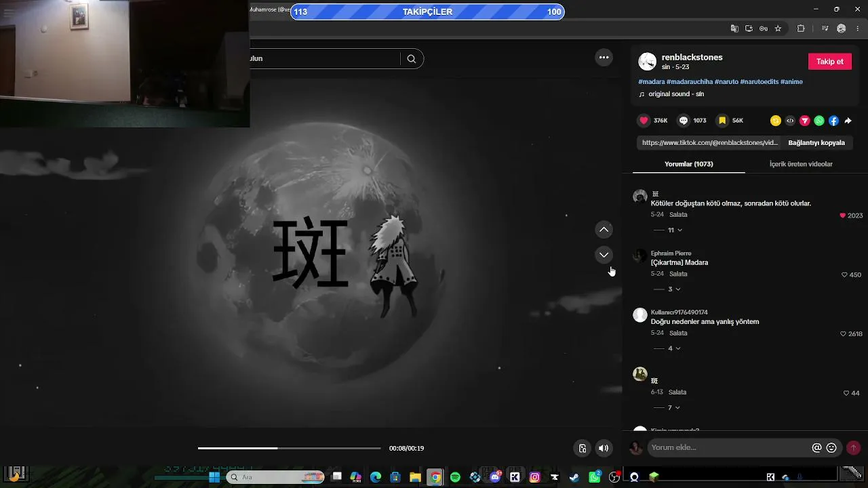Click the Windows taskbar search box
Screen dimensions: 868x488
point(276,477)
